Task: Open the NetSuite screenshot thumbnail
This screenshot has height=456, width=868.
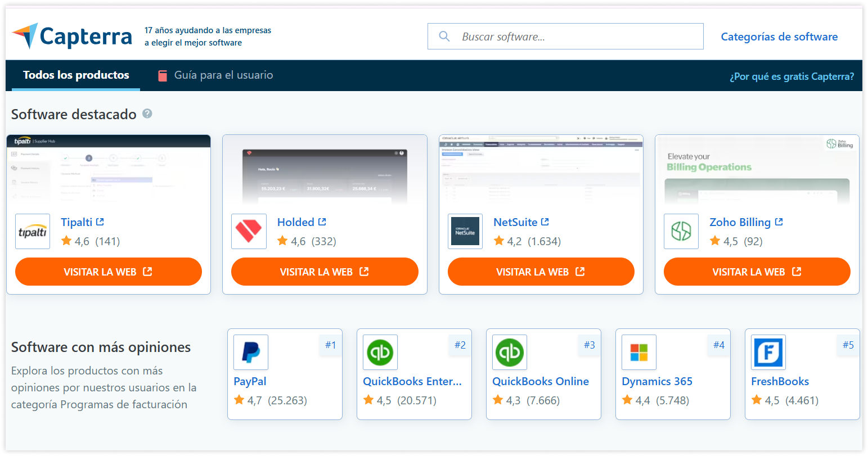Action: 541,169
